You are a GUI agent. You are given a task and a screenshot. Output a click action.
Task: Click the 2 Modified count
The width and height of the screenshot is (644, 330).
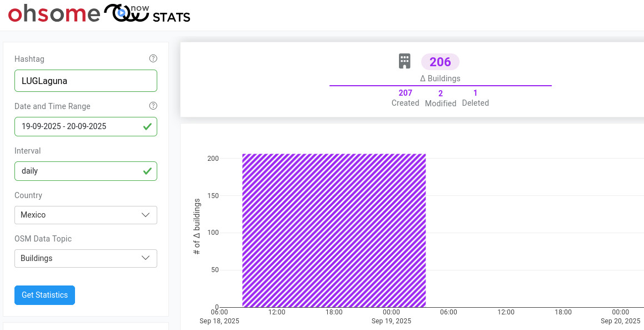pos(441,93)
